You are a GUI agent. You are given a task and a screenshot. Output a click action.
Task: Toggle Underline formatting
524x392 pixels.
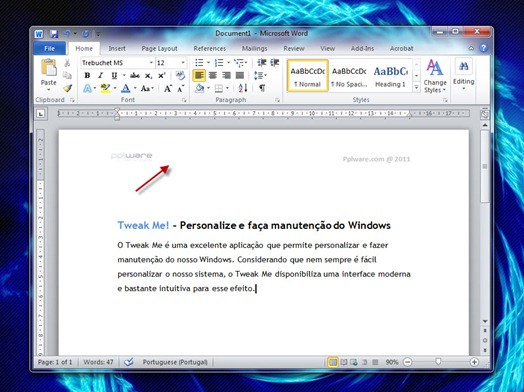114,76
